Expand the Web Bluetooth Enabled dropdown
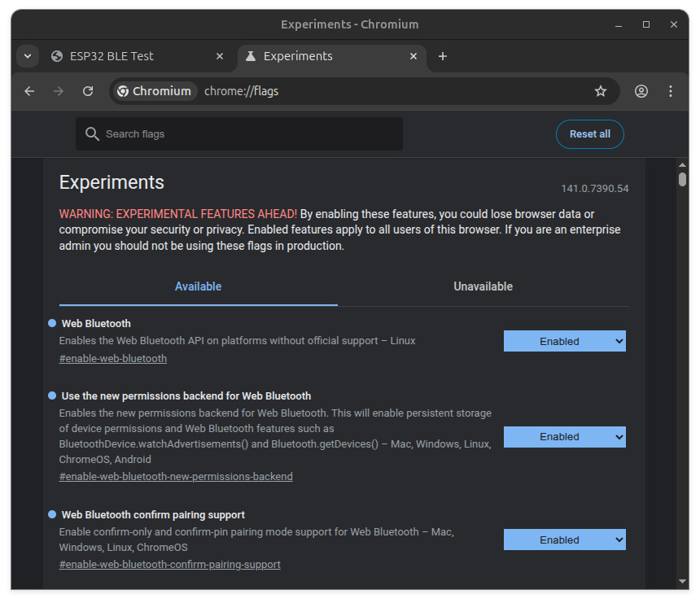The height and width of the screenshot is (603, 700). [x=564, y=342]
